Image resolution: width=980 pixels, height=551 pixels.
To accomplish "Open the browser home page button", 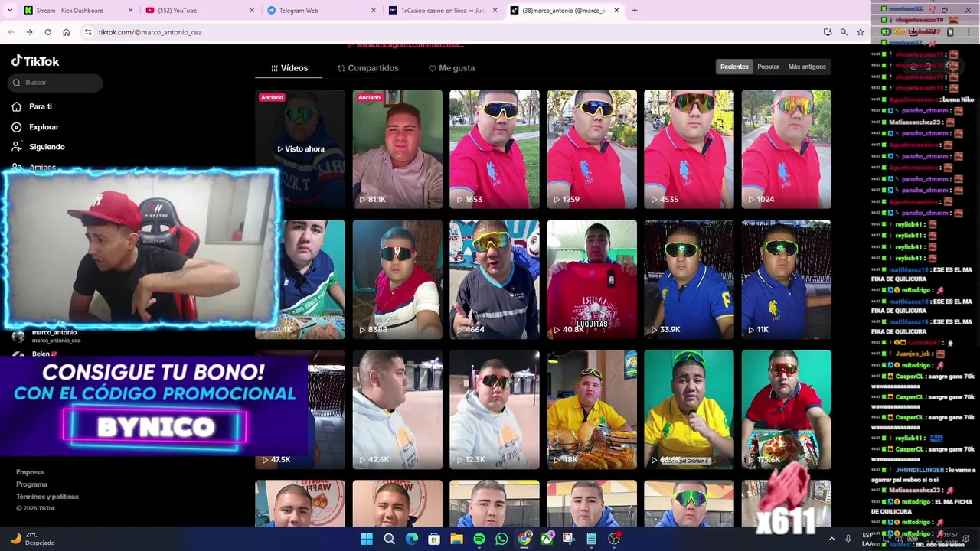I will click(x=66, y=32).
